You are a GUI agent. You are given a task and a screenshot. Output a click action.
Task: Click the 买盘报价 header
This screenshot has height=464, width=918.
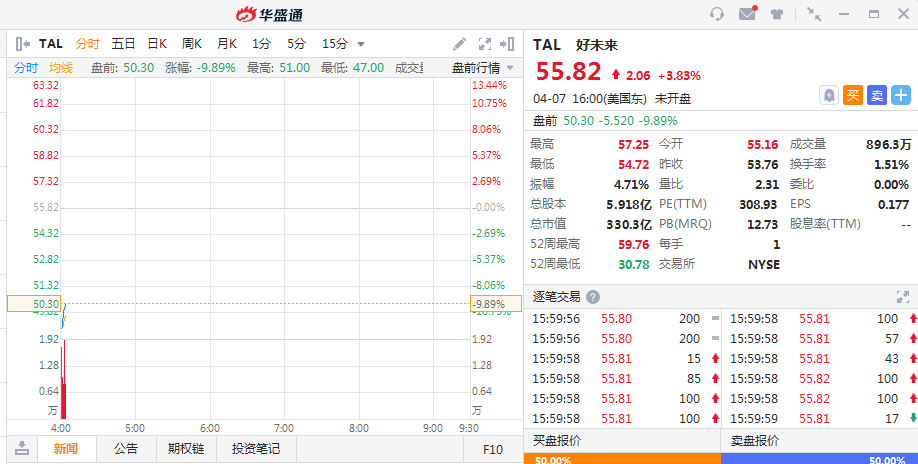point(557,441)
